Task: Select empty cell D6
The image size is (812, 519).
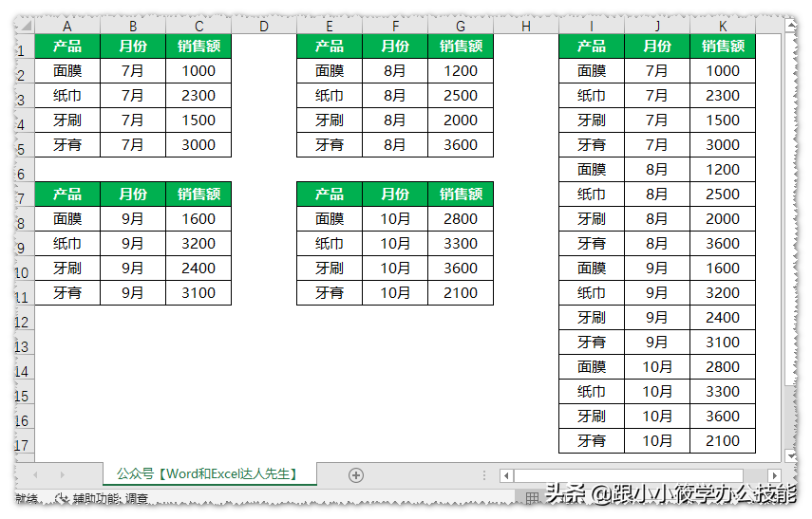Action: click(264, 170)
